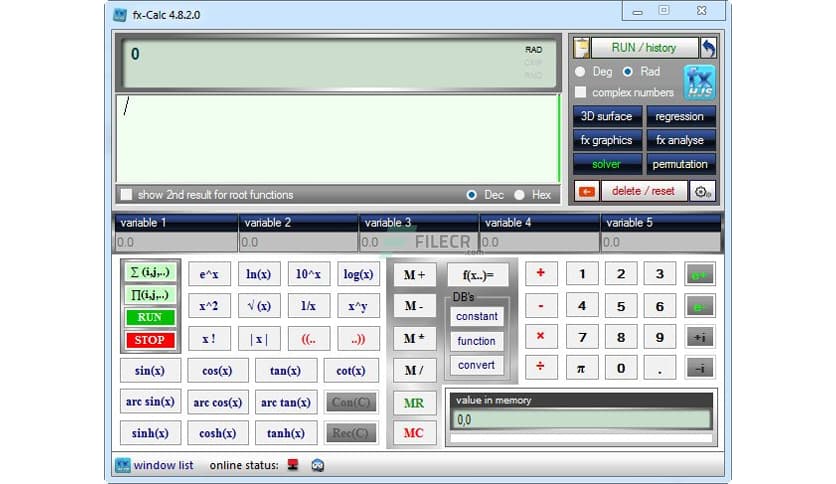Click the f(x..)= button
Screen dimensions: 836x484
pyautogui.click(x=478, y=275)
